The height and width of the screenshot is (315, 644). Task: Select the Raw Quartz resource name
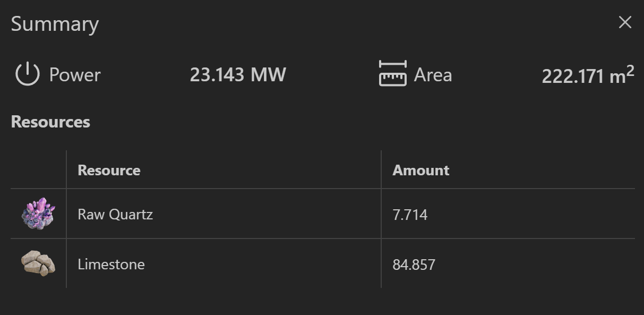click(x=115, y=215)
